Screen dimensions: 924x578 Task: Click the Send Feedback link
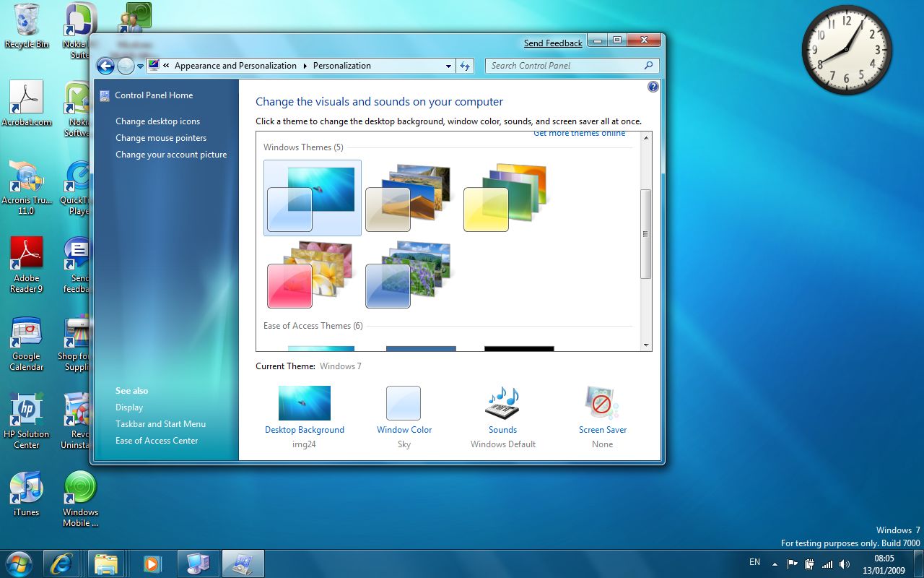coord(552,43)
